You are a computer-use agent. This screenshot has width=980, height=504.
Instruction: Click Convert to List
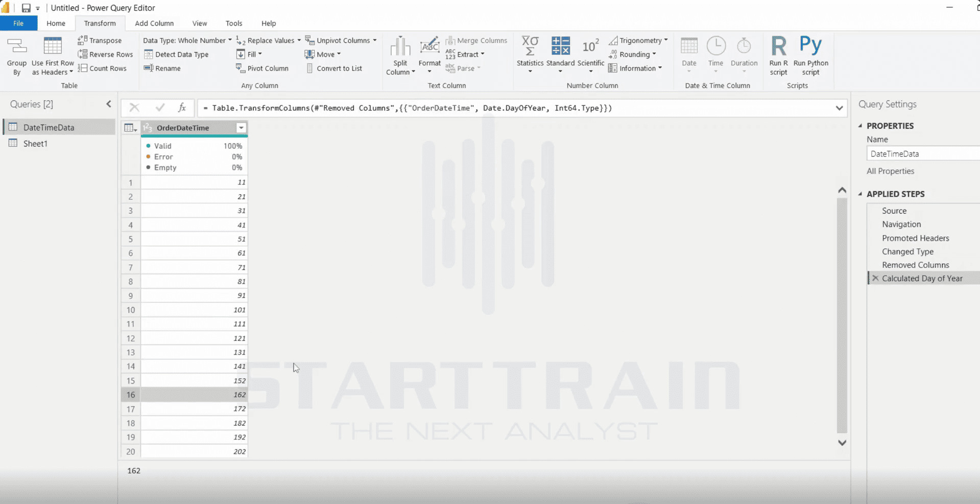click(x=334, y=68)
